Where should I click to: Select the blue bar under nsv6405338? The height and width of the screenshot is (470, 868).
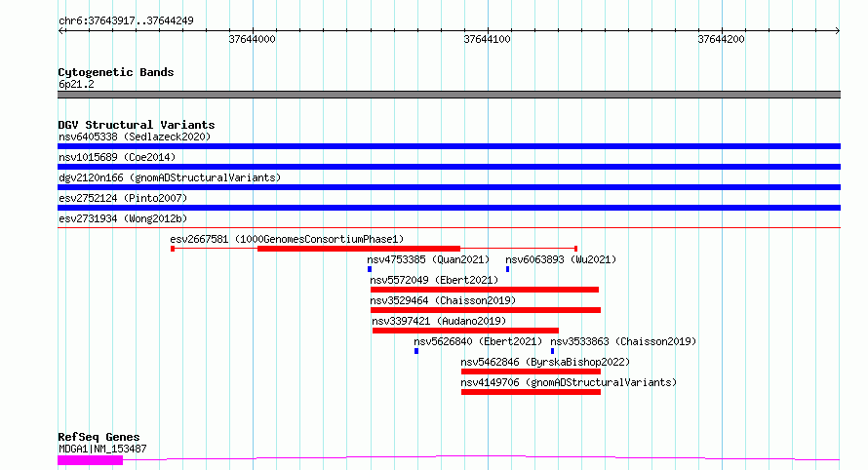[449, 146]
